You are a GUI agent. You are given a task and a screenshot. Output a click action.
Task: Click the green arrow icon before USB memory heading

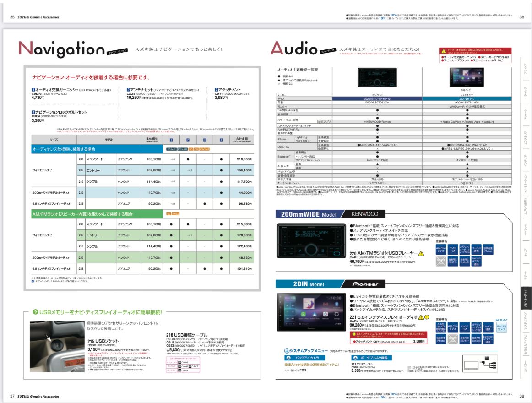(35, 312)
